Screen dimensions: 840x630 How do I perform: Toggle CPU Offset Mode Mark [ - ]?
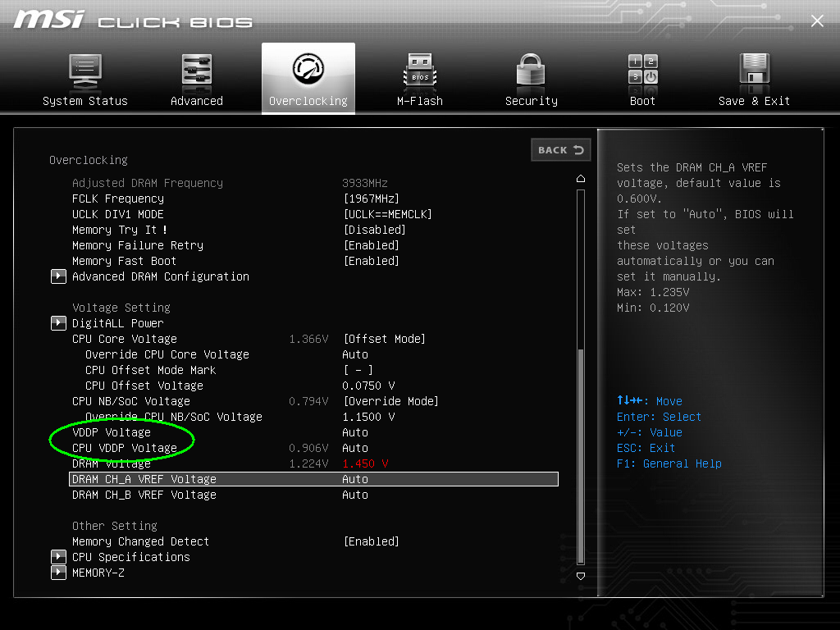(358, 370)
